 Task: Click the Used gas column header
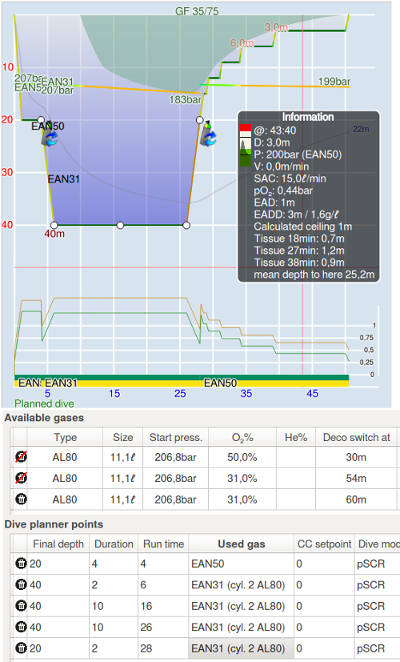[241, 544]
